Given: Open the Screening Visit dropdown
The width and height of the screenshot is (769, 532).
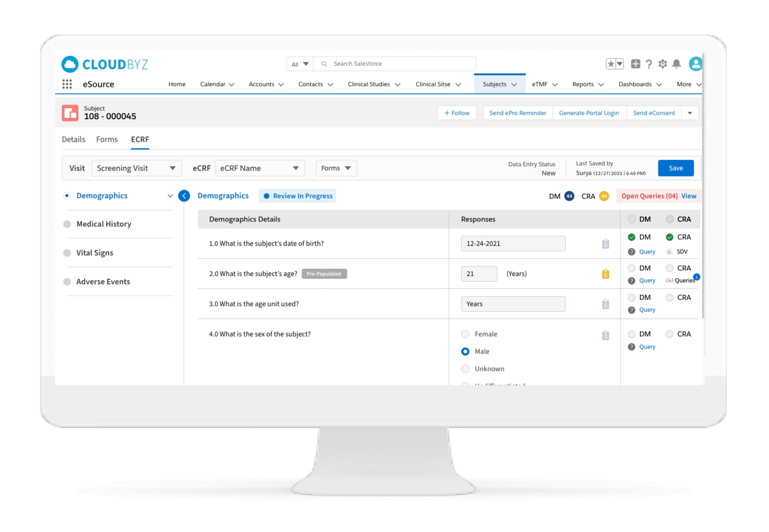Looking at the screenshot, I should (136, 168).
